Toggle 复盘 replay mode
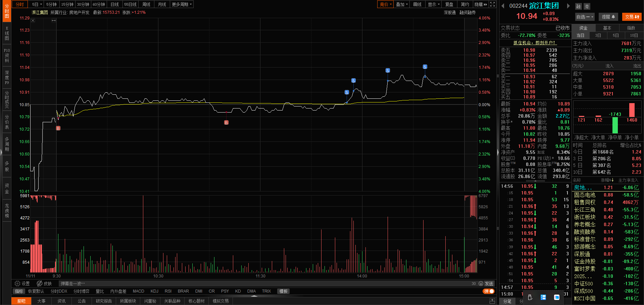Viewport: 644px width, 305px height. click(449, 4)
